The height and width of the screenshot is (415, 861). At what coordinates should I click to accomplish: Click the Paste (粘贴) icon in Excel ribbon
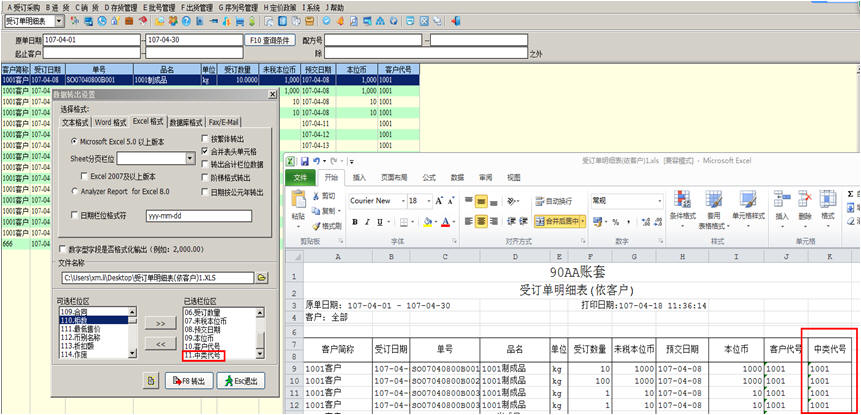point(298,199)
